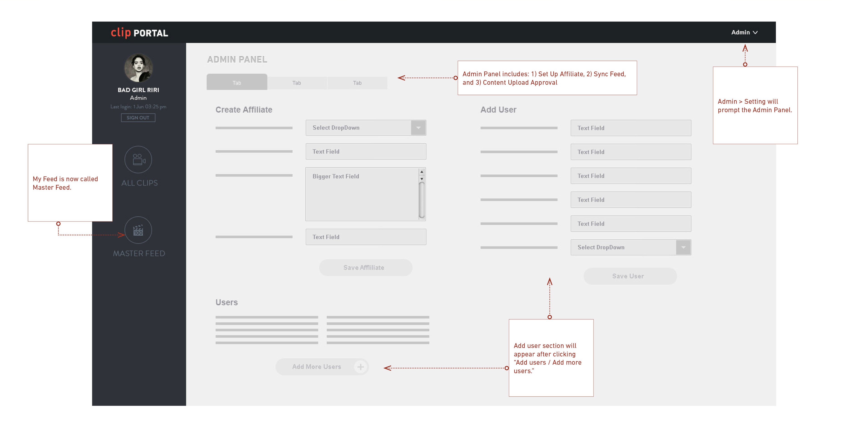Click the BAD GIRL RIRI username text
The image size is (868, 444).
pos(138,90)
